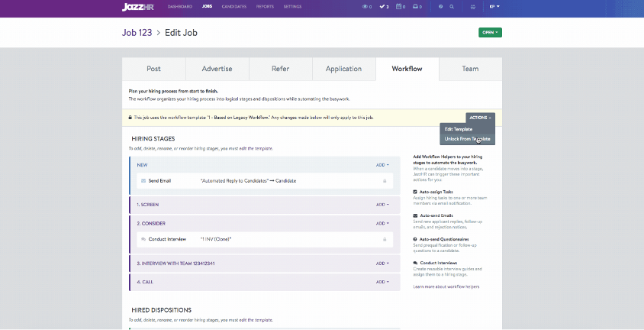644x330 pixels.
Task: Click "Automated Reply to Candidates" text
Action: coord(234,181)
